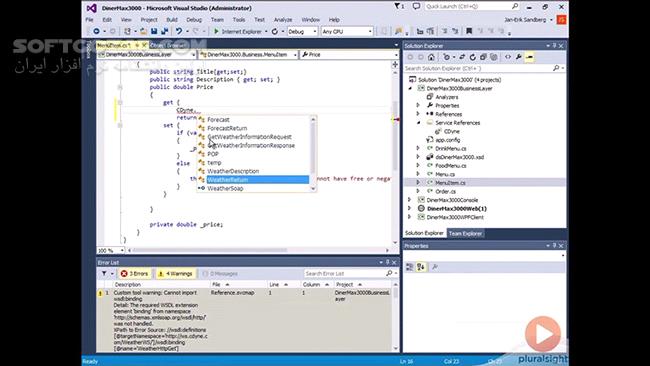Select Forecast in IntelliSense list

coord(253,119)
